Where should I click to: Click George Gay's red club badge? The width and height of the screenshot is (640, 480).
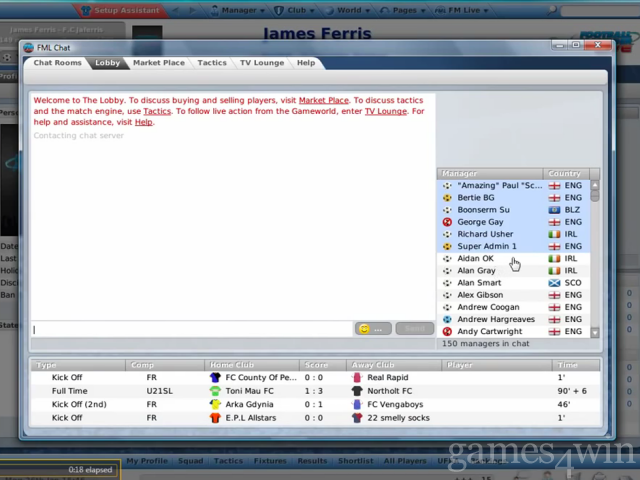[447, 222]
